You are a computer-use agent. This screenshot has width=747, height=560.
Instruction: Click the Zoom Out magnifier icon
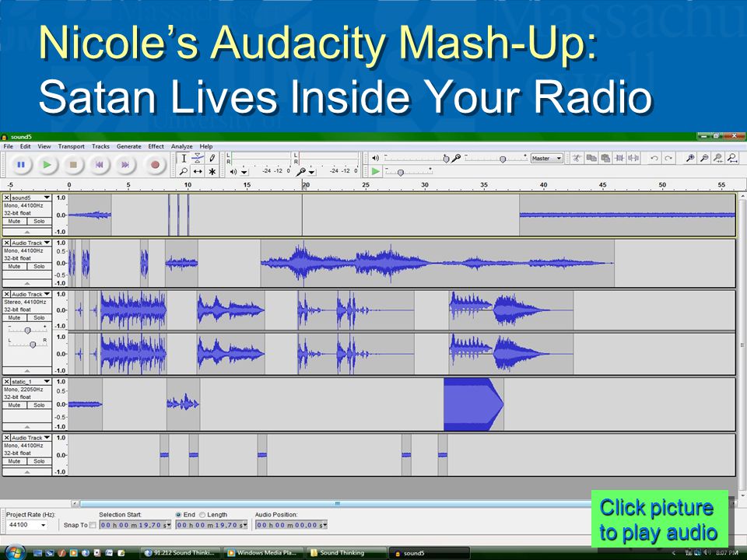click(x=704, y=158)
